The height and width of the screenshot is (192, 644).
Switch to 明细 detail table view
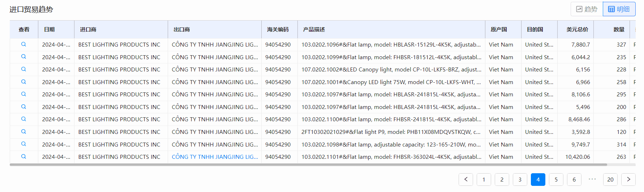(619, 9)
